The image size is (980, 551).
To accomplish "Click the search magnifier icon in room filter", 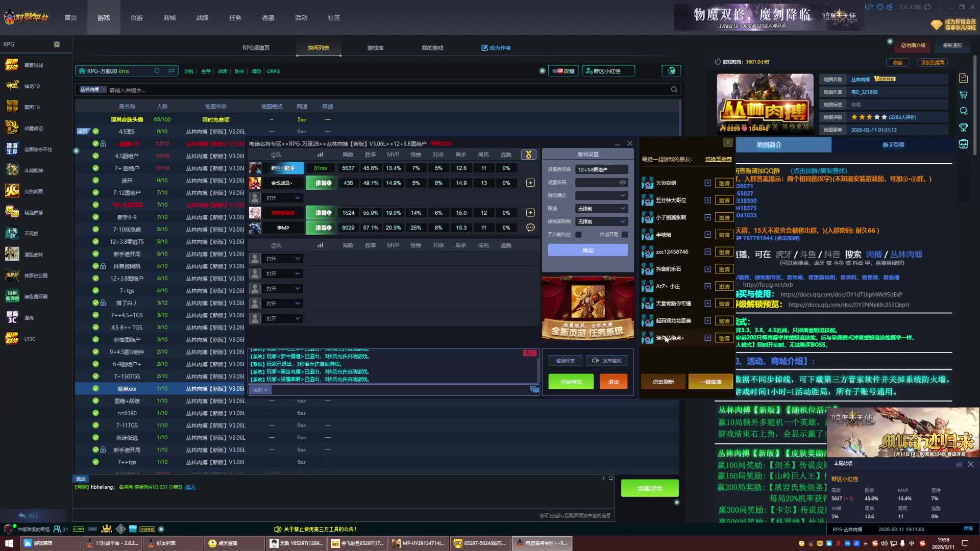I will click(x=674, y=90).
